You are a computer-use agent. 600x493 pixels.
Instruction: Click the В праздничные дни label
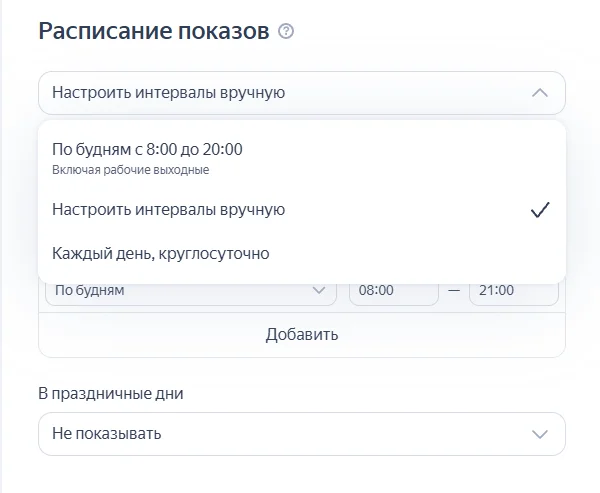coord(111,393)
